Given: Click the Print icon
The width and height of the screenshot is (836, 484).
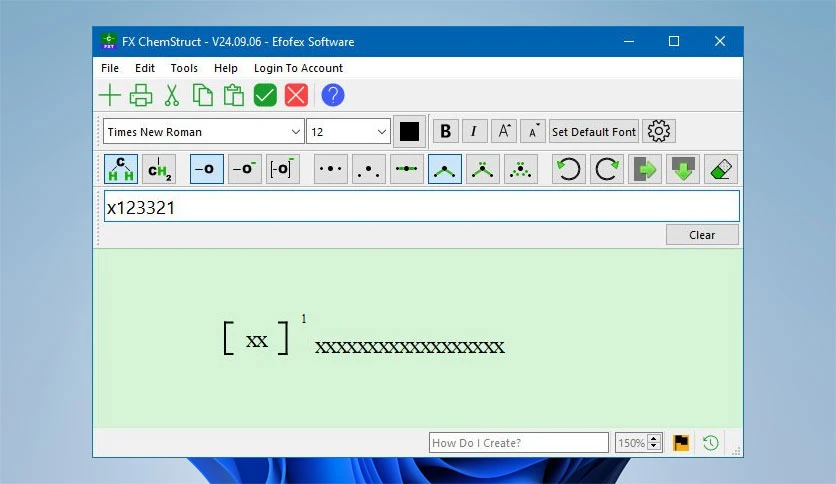Looking at the screenshot, I should (x=141, y=95).
